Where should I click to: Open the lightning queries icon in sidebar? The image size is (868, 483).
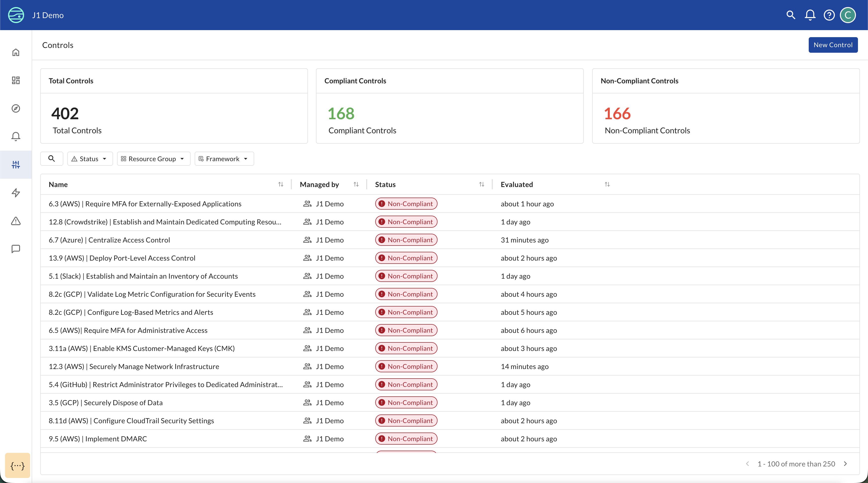16,193
